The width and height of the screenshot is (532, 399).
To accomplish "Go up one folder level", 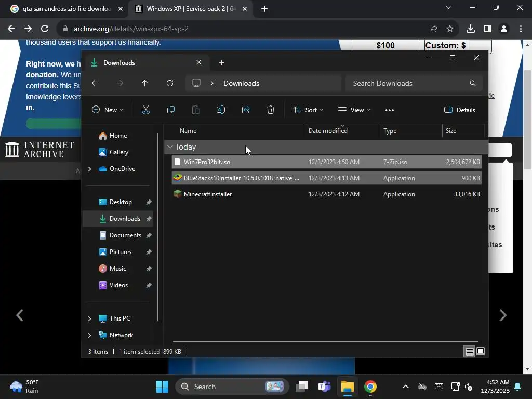I will point(145,83).
